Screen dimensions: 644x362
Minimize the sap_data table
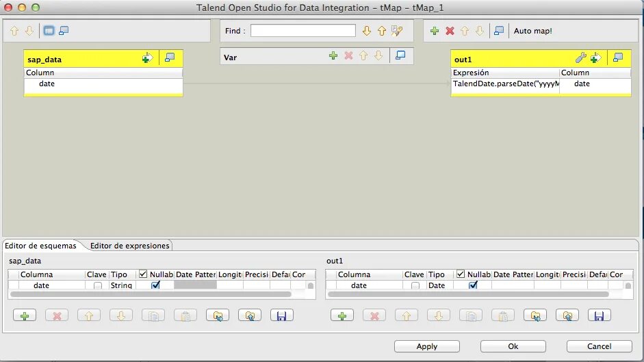click(x=170, y=58)
